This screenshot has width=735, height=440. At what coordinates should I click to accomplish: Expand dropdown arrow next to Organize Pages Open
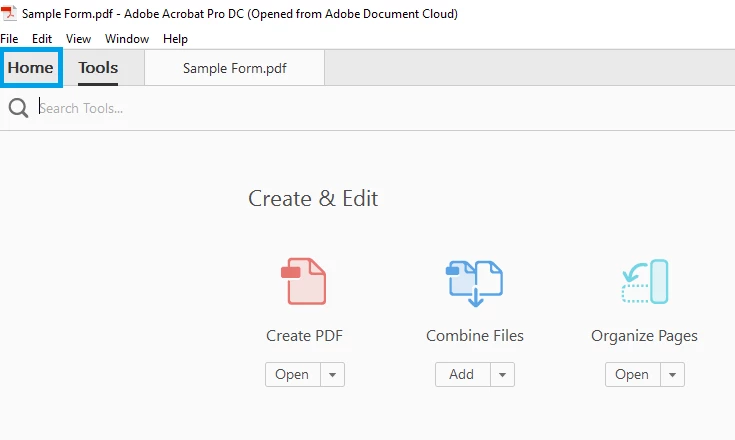coord(673,374)
